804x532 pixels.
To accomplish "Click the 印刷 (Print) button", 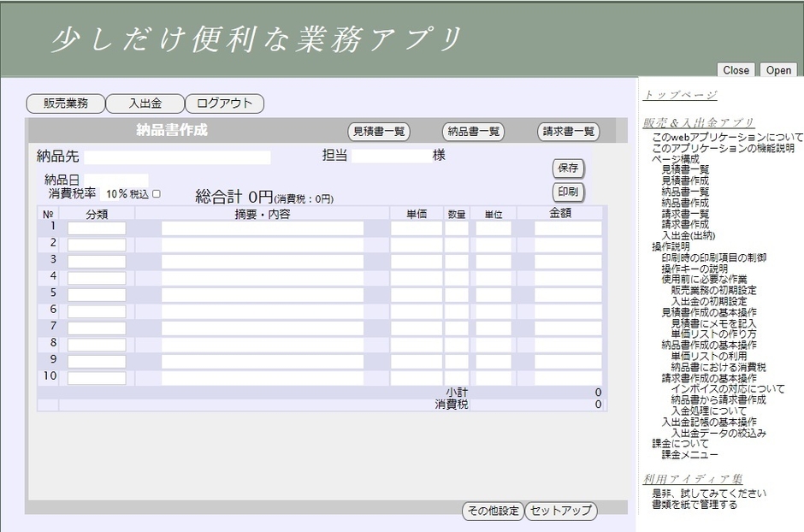I will click(567, 192).
